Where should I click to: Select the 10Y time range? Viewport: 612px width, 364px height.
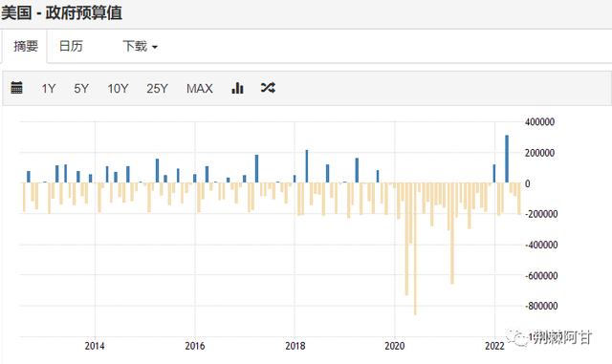(118, 89)
